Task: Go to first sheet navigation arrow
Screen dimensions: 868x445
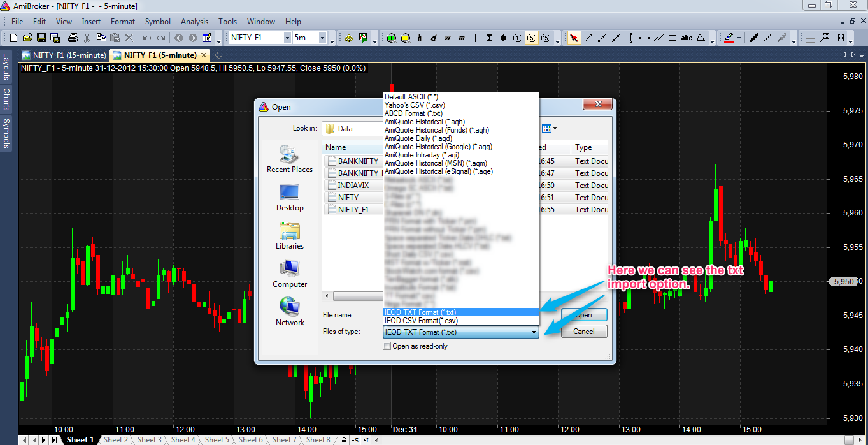Action: click(x=25, y=440)
